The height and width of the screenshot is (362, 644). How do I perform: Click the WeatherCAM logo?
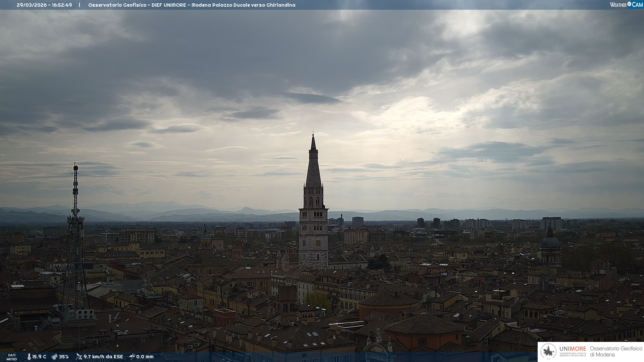[x=626, y=5]
